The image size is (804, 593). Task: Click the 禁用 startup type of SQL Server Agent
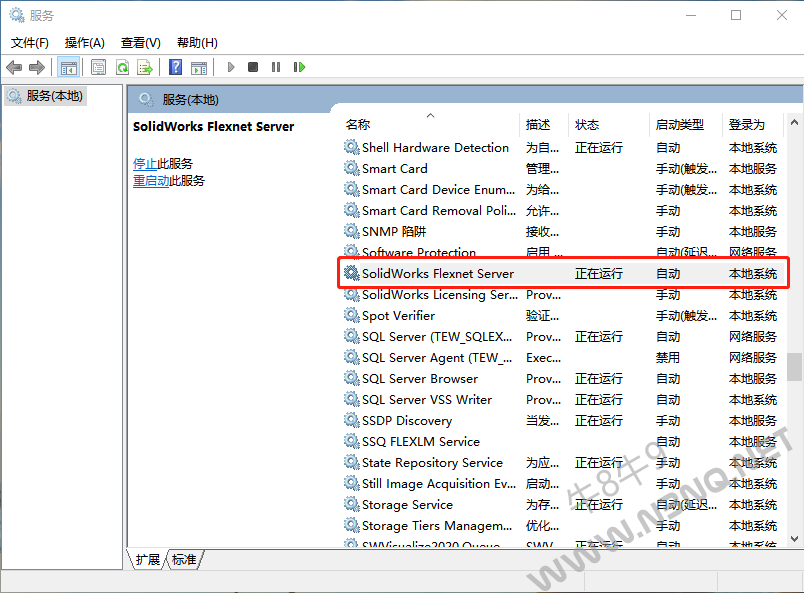tap(668, 358)
